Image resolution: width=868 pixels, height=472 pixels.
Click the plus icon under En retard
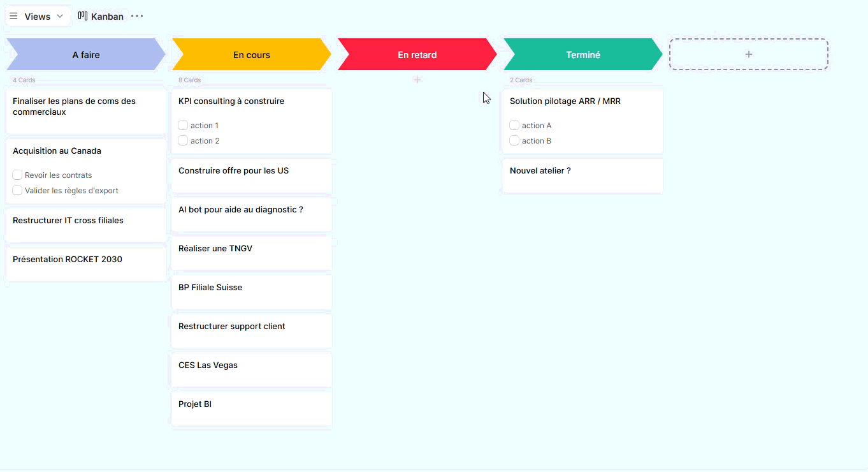417,80
